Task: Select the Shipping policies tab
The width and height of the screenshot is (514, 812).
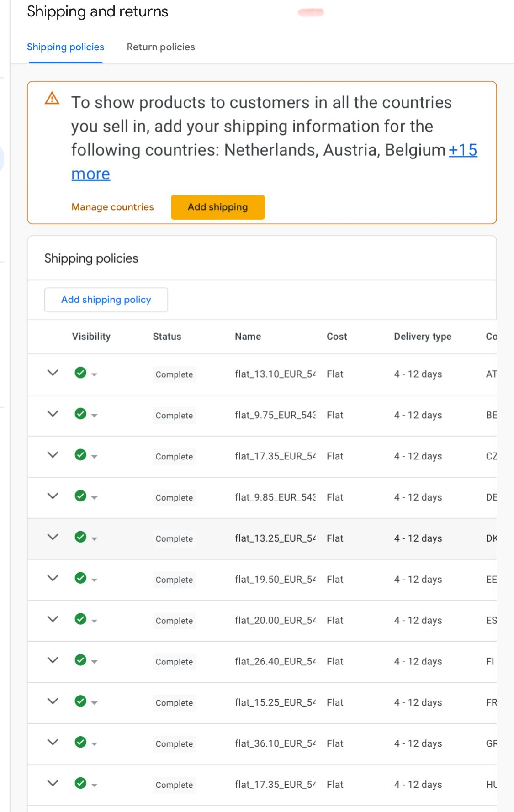Action: pos(65,47)
